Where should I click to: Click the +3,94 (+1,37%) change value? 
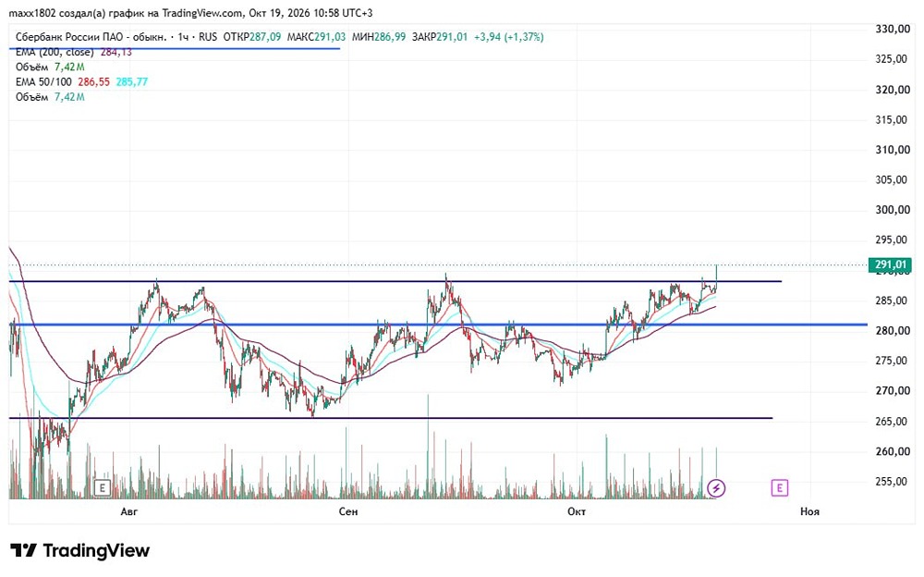(x=508, y=37)
